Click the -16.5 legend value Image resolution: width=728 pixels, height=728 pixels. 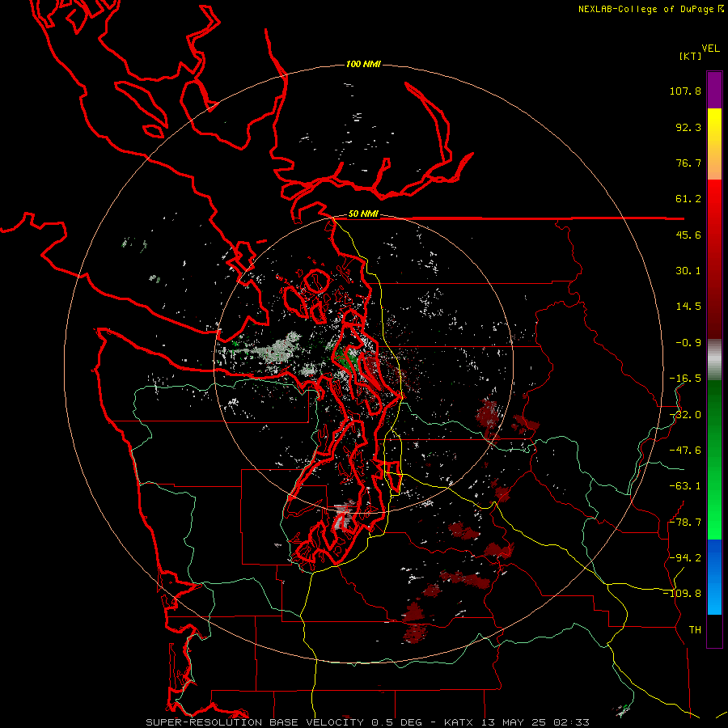685,379
